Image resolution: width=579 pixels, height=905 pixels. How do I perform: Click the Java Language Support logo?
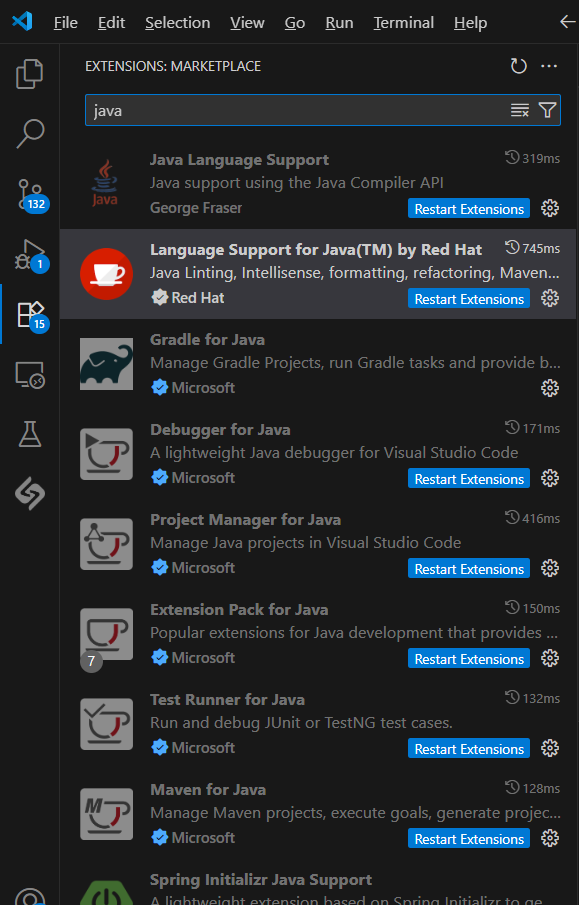coord(105,184)
